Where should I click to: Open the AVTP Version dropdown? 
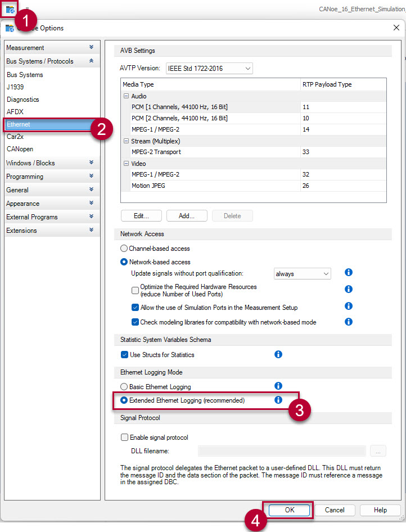[x=209, y=69]
